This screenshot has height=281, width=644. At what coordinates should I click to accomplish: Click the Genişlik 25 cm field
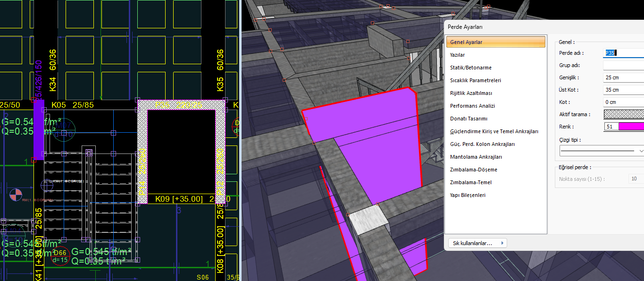[x=623, y=77]
